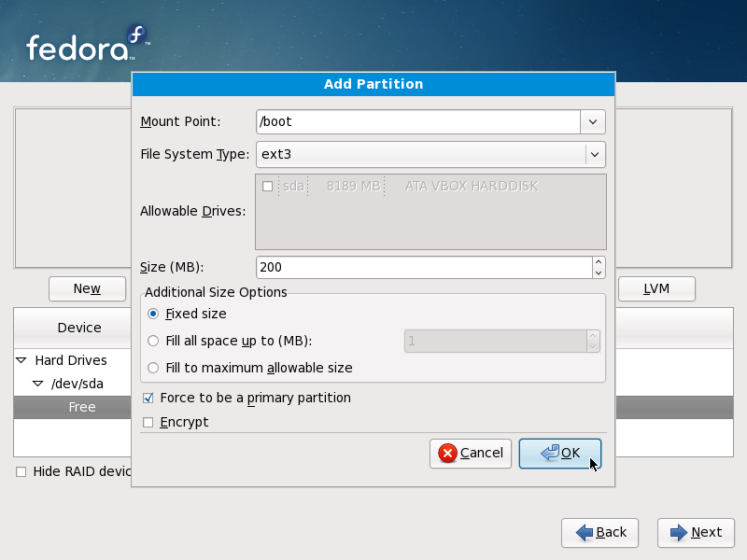The height and width of the screenshot is (560, 747).
Task: Toggle Hide RAID device checkbox
Action: [x=21, y=472]
